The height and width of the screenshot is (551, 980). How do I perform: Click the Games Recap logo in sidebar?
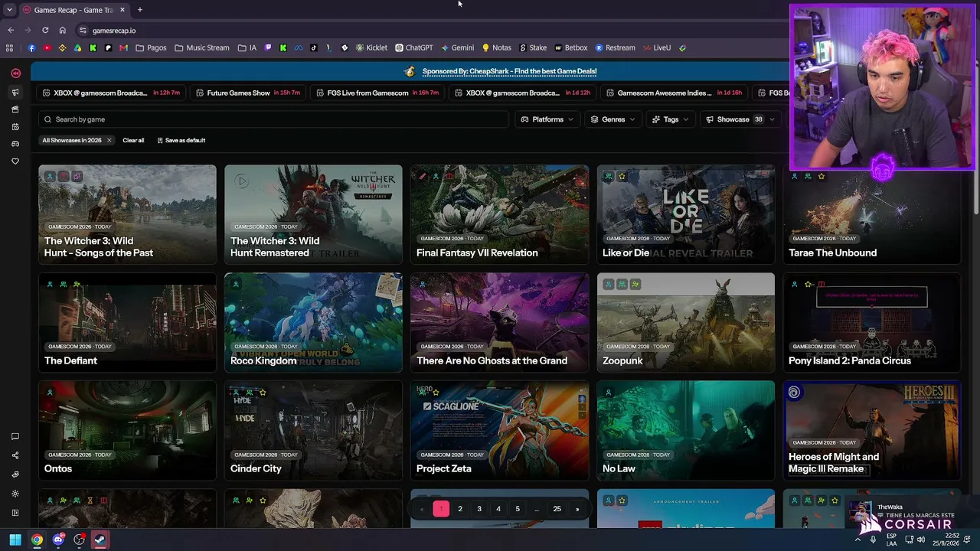pos(15,73)
